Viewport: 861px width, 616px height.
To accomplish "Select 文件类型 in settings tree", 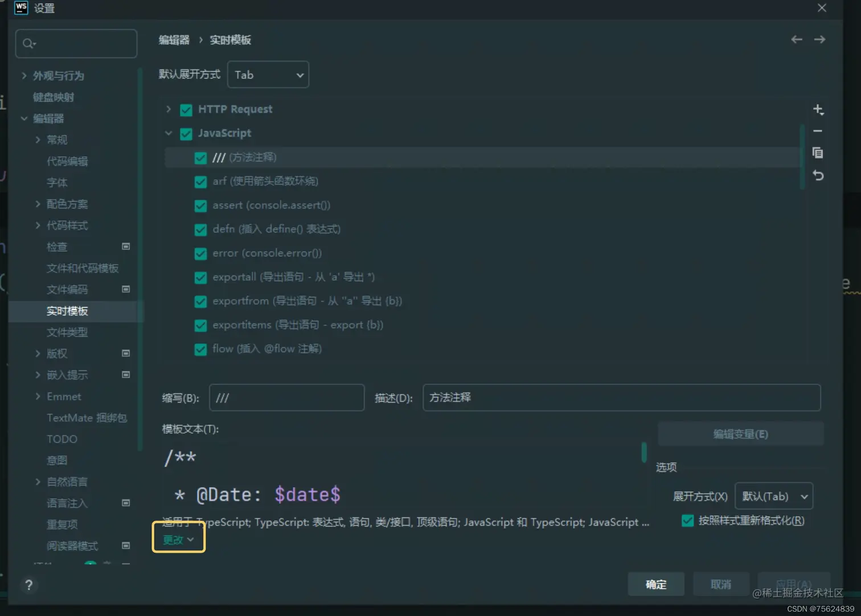I will pyautogui.click(x=67, y=332).
